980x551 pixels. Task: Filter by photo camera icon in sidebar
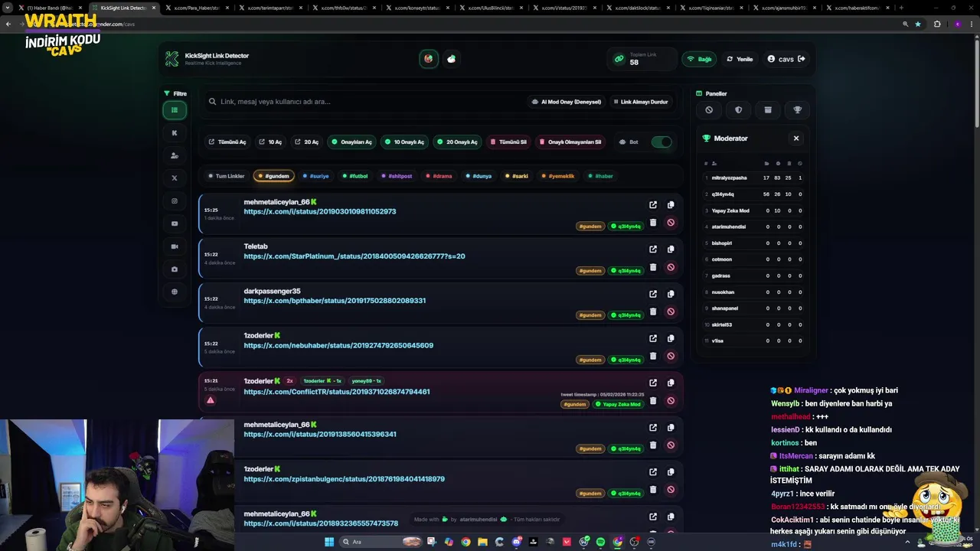click(x=175, y=269)
